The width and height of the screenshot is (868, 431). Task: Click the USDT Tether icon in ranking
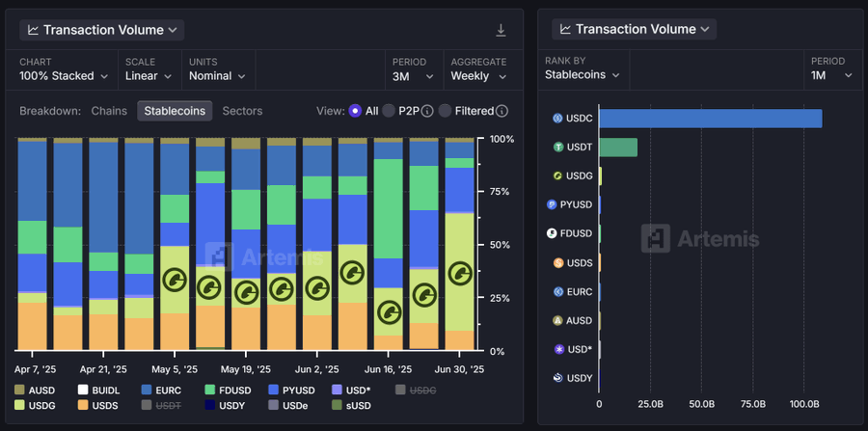tap(558, 147)
